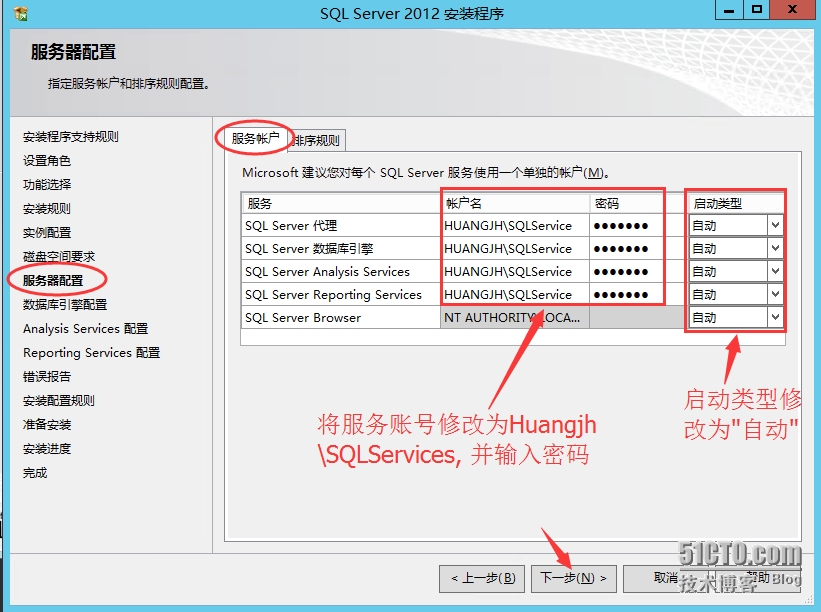Screen dimensions: 821x612
Task: Select 安装程序支持规则 step in sidebar
Action: pos(71,137)
